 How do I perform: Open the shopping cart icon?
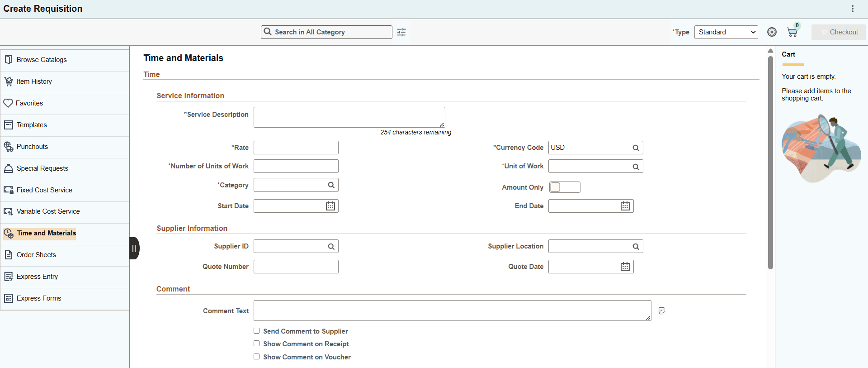pyautogui.click(x=792, y=32)
